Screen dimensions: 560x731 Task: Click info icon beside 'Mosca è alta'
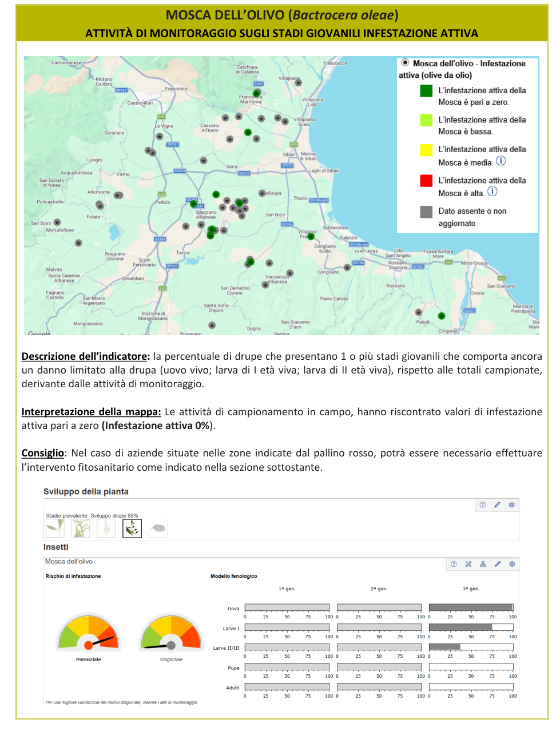pyautogui.click(x=493, y=191)
